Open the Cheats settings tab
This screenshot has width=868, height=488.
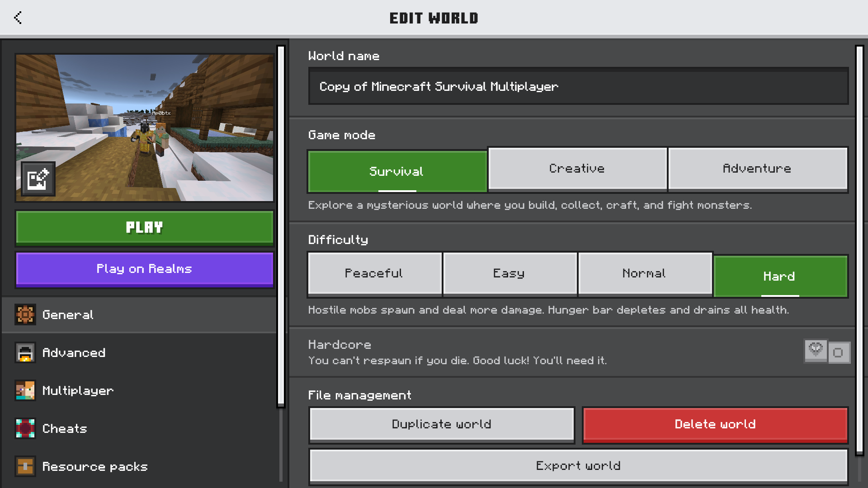click(65, 428)
